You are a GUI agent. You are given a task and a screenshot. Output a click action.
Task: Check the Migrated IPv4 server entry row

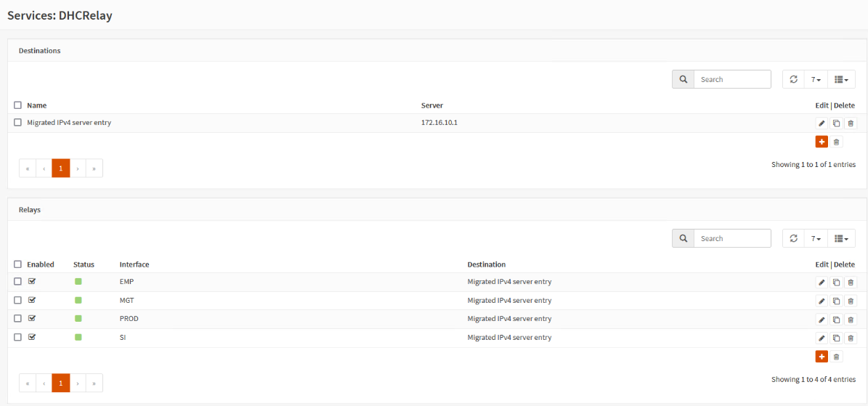[x=17, y=123]
